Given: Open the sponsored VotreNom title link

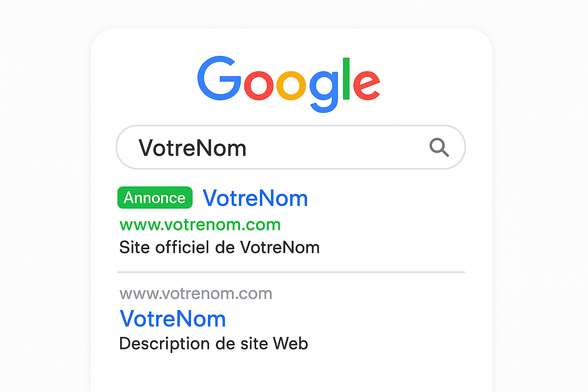Looking at the screenshot, I should (255, 198).
